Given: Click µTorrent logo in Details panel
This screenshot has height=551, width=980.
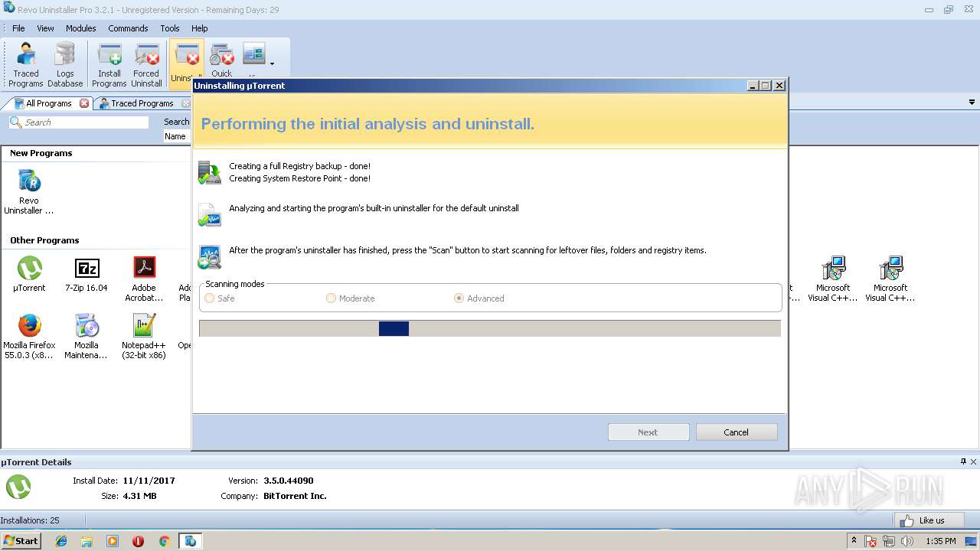Looking at the screenshot, I should pos(18,487).
